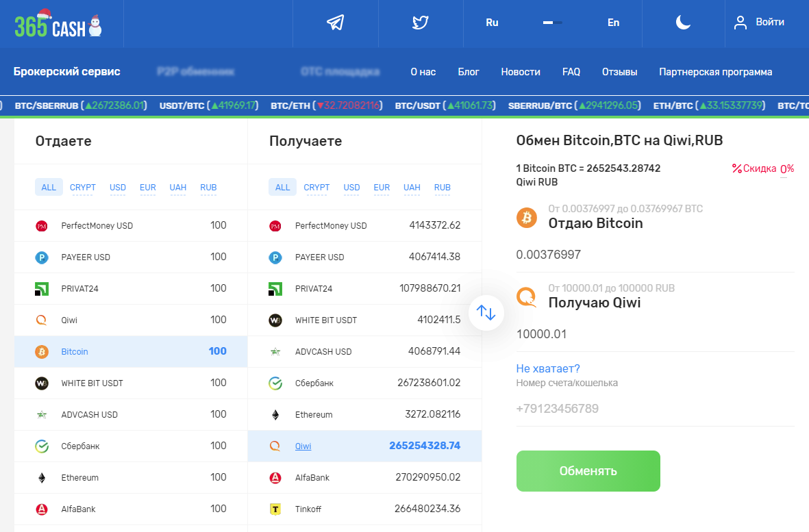Click the Не хватает? link
This screenshot has width=809, height=532.
point(548,368)
